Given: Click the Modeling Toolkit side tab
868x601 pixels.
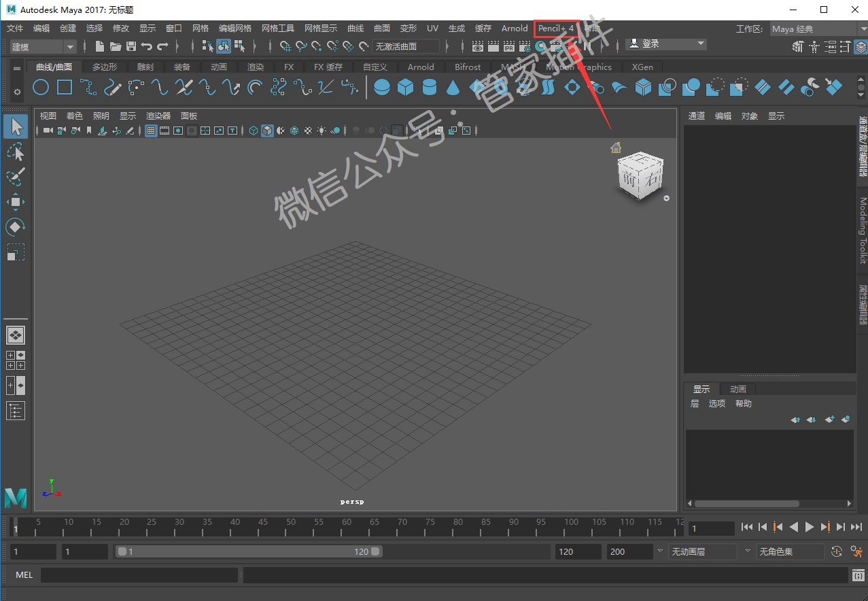Looking at the screenshot, I should tap(863, 231).
